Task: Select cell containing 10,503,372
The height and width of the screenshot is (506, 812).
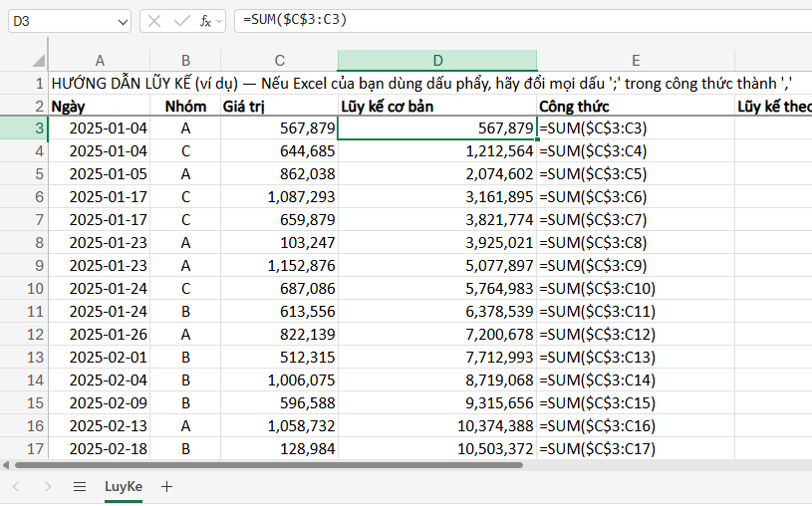Action: 437,449
